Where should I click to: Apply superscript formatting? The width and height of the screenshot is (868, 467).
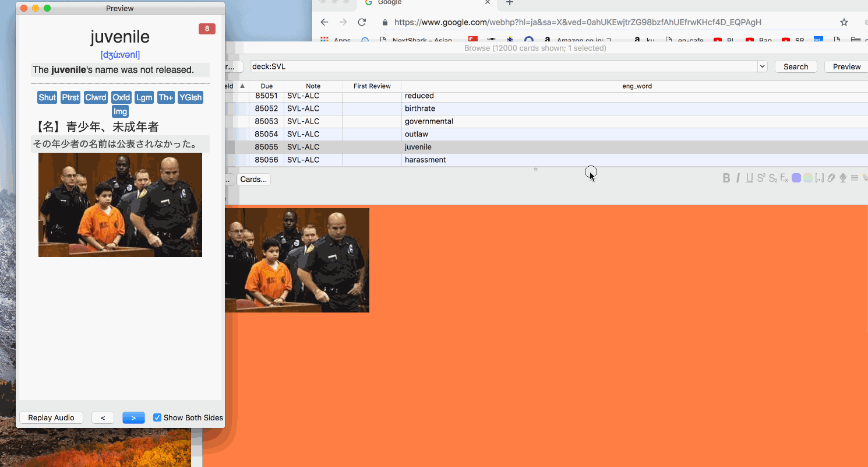tap(761, 178)
